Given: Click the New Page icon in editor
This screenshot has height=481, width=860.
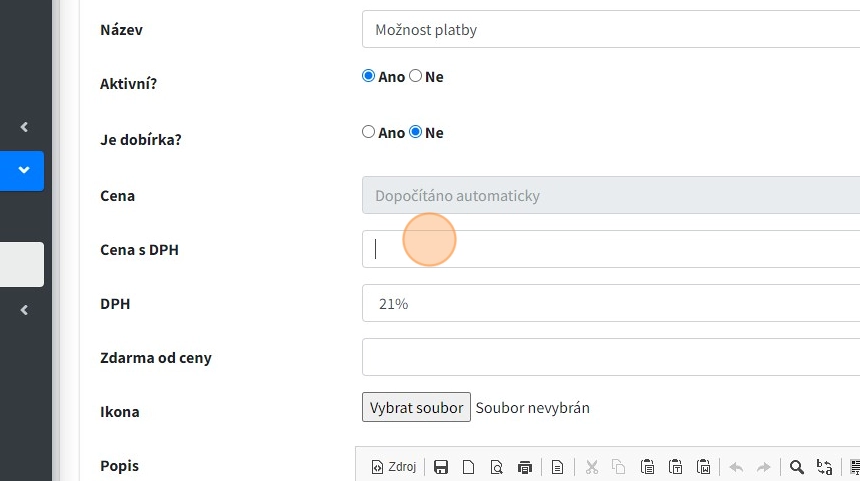Looking at the screenshot, I should click(x=468, y=467).
